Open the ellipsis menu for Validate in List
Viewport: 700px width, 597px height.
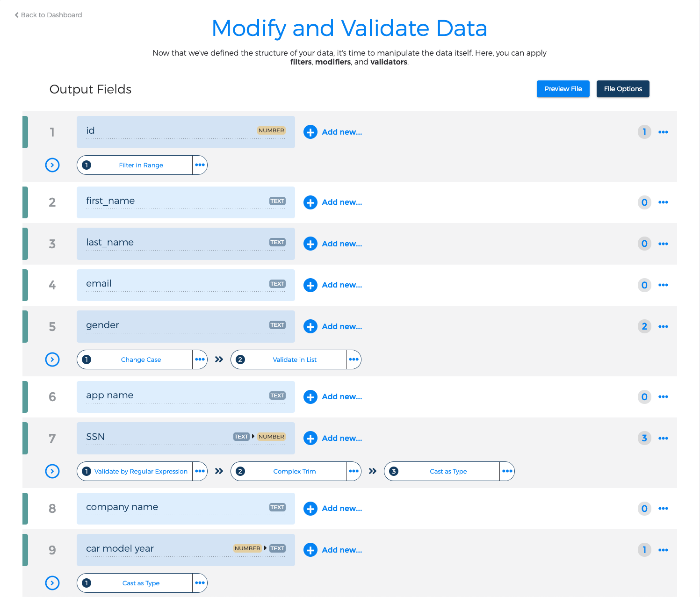[354, 360]
